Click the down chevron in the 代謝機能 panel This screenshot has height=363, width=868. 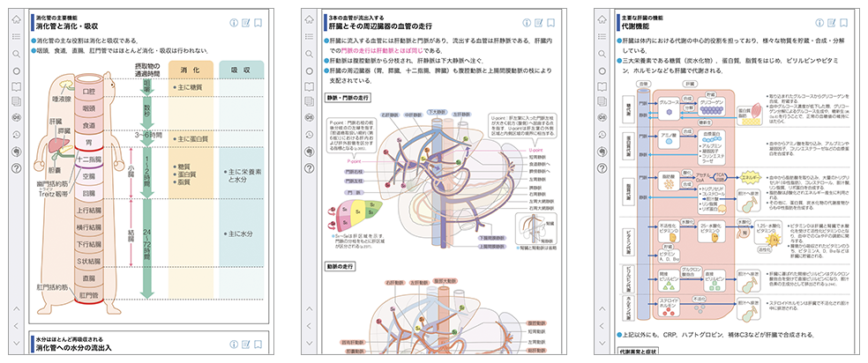click(x=602, y=343)
